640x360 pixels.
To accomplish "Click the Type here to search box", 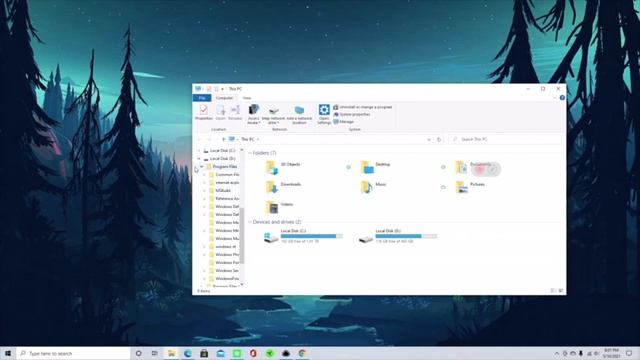I will [73, 353].
